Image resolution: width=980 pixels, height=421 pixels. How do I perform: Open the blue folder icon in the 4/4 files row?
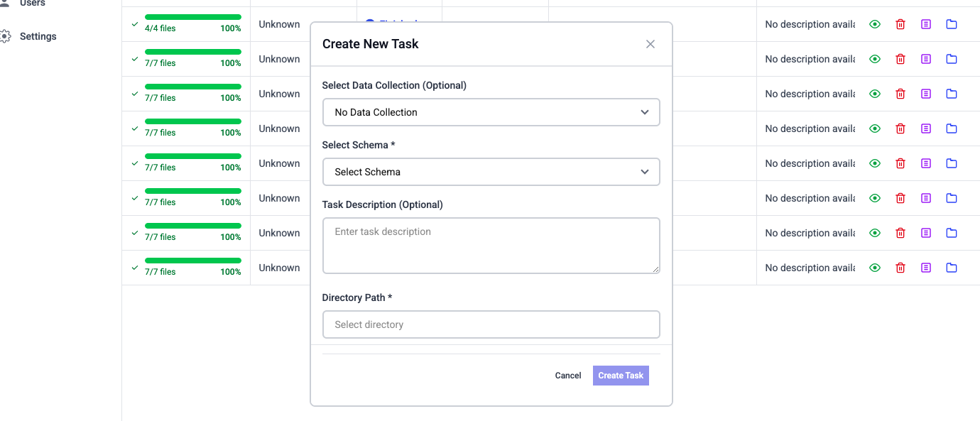point(952,24)
